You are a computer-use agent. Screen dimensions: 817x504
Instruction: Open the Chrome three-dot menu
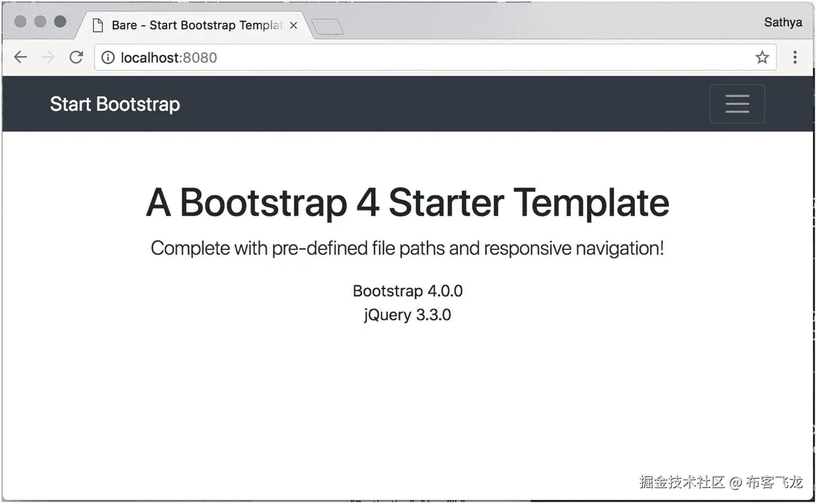point(795,57)
